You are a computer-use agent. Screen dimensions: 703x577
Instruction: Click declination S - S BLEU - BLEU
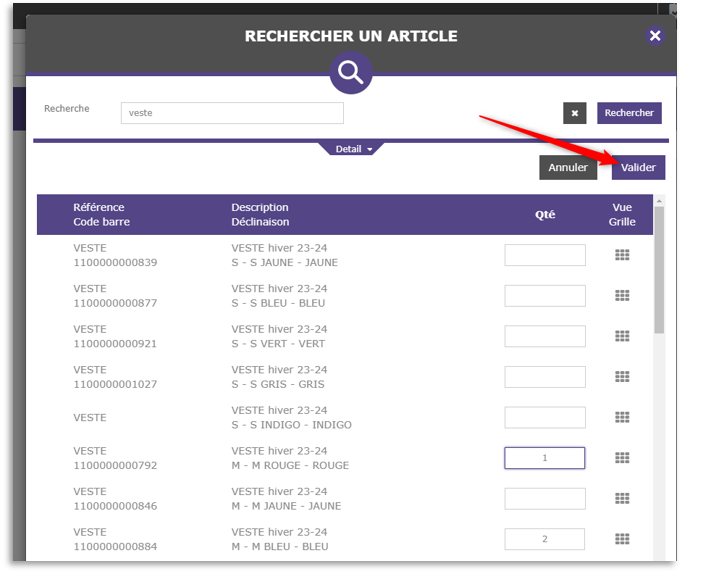[278, 303]
